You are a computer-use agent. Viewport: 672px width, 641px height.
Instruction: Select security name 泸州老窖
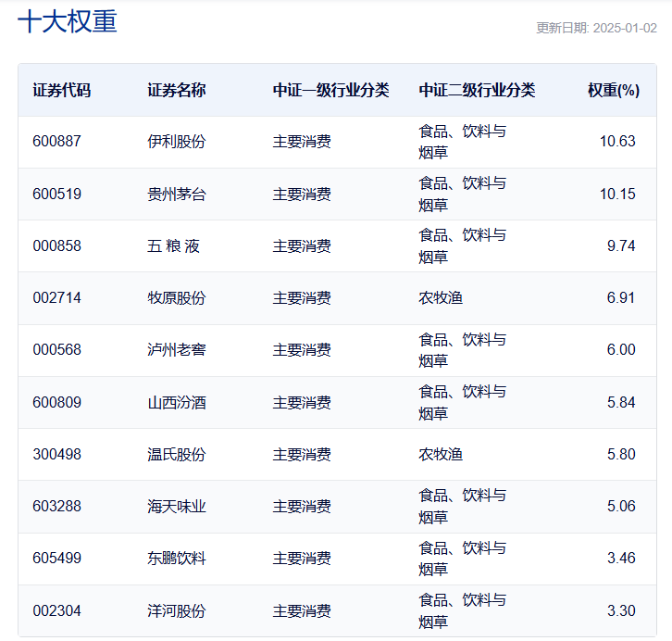point(177,349)
